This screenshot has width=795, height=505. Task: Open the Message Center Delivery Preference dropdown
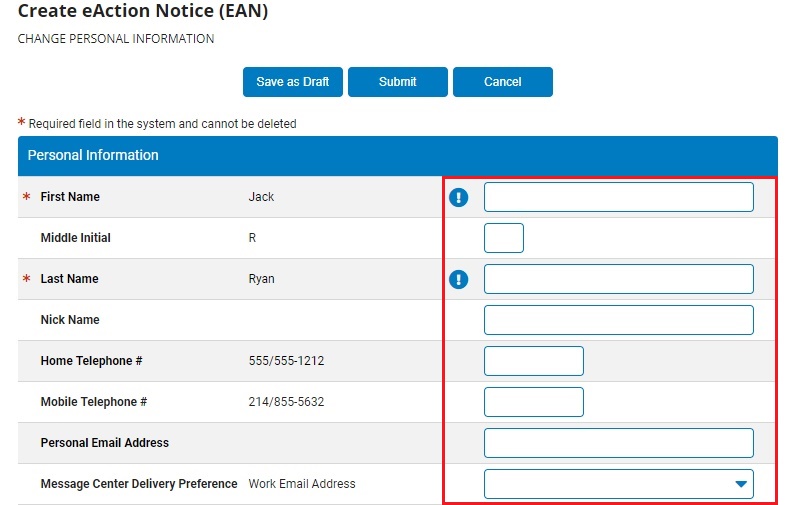pos(618,484)
